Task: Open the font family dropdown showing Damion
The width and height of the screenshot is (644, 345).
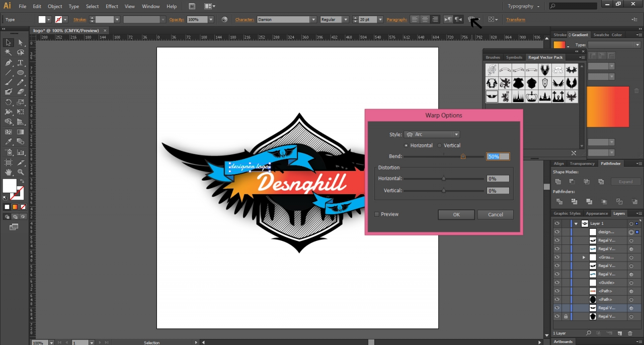Action: 312,20
